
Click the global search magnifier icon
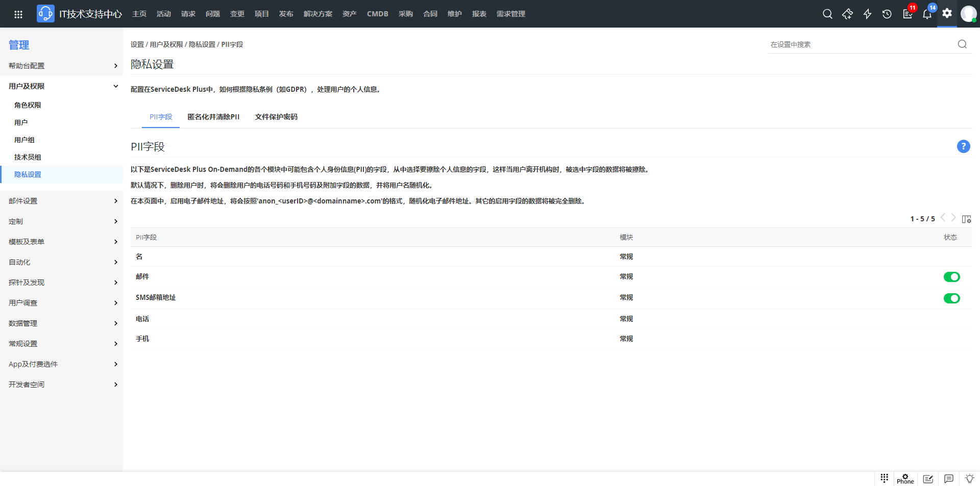[x=827, y=14]
